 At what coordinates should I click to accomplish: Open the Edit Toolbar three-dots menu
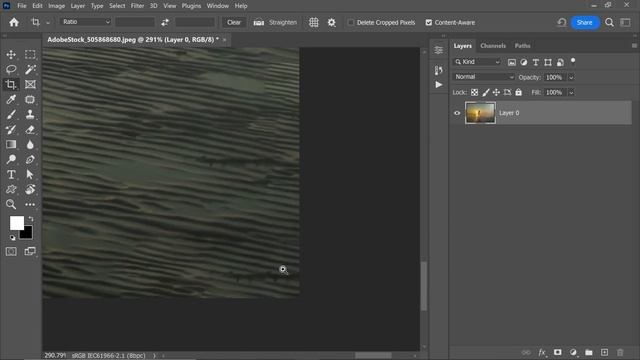[30, 204]
